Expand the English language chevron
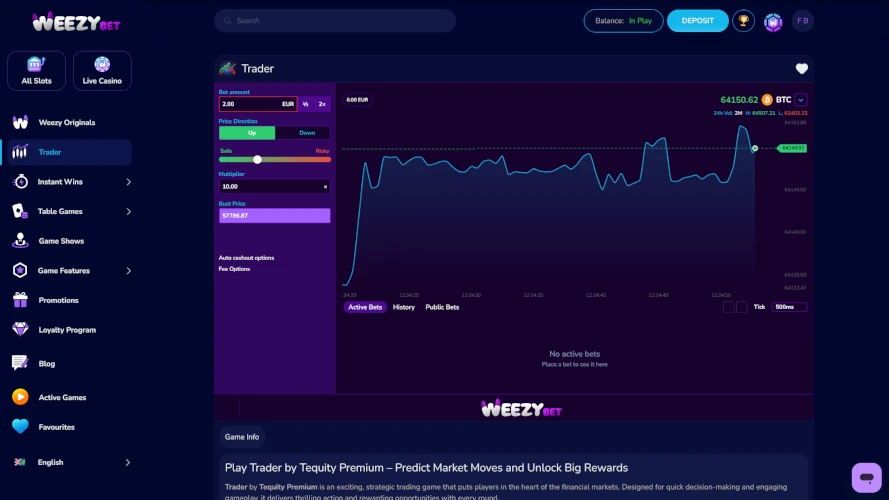Viewport: 889px width, 500px height. [128, 463]
